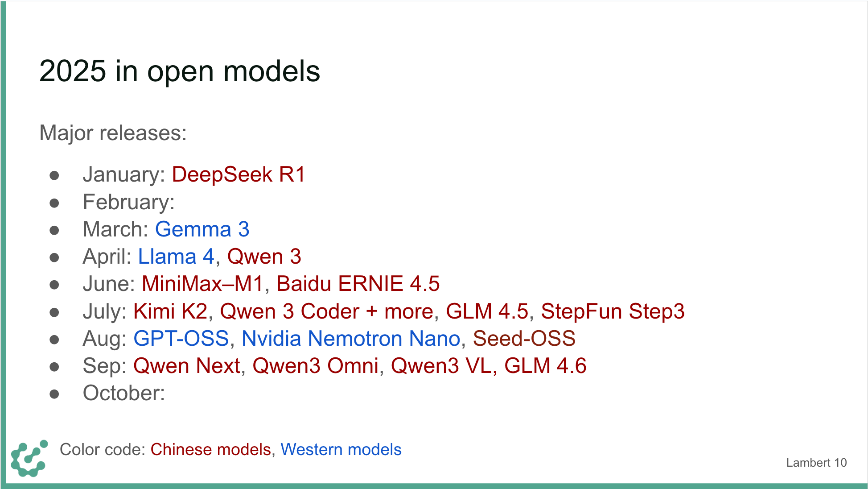Screen dimensions: 868x489
Task: Click "Kimi K2" in the July line
Action: tap(170, 311)
